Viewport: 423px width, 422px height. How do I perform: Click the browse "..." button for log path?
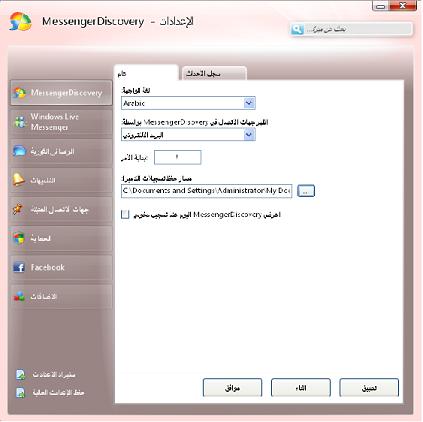point(306,191)
